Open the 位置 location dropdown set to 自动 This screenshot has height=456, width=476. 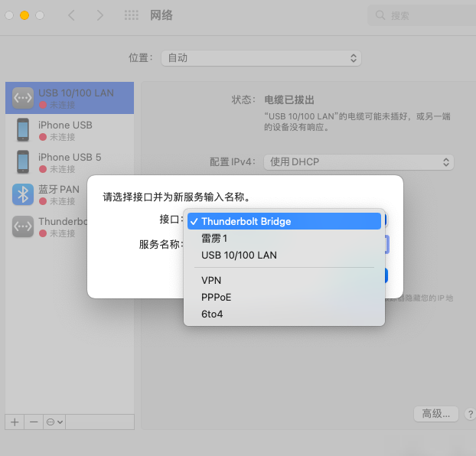pos(261,58)
